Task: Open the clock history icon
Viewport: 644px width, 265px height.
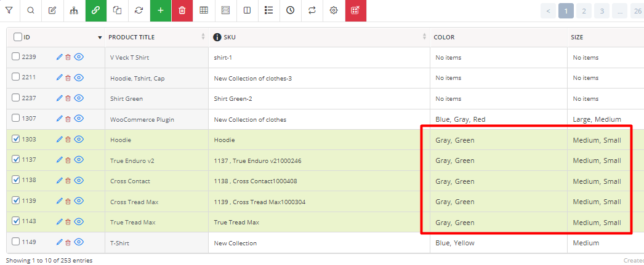Action: (x=291, y=10)
